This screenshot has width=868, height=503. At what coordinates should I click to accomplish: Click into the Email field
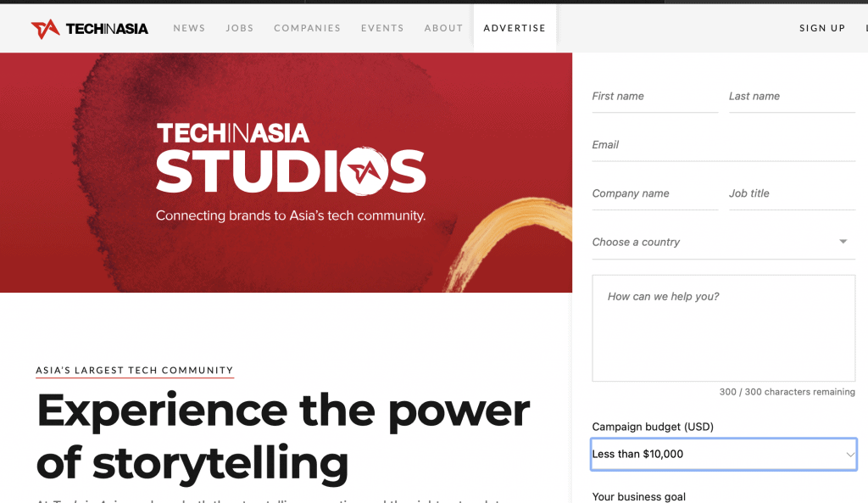pyautogui.click(x=724, y=146)
